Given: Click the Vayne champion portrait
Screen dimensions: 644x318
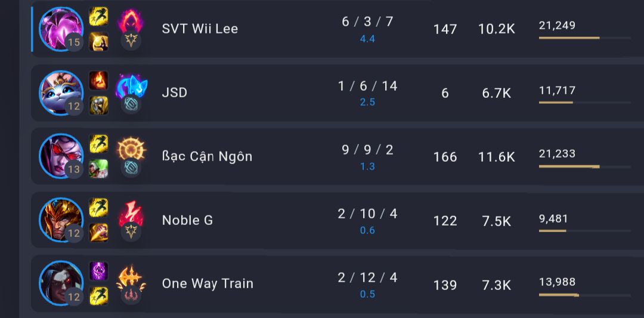Looking at the screenshot, I should (x=61, y=156).
